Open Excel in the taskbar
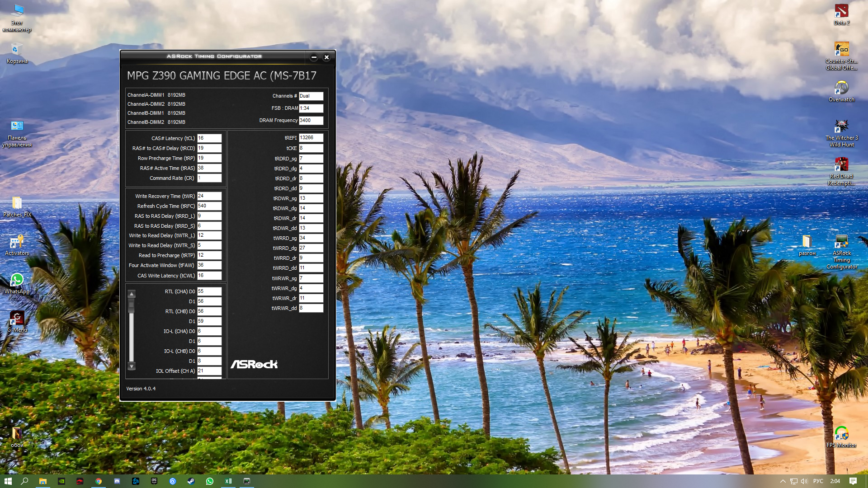 click(228, 481)
